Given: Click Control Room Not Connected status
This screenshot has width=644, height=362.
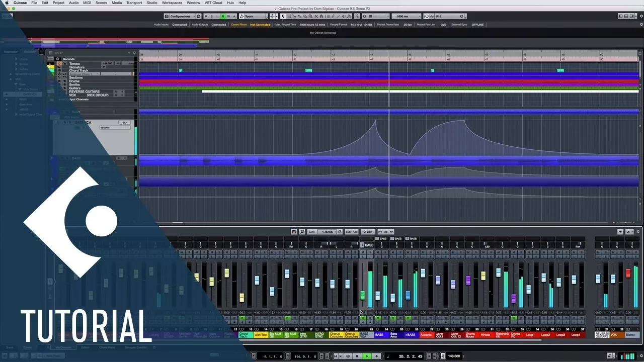Looking at the screenshot, I should [x=251, y=25].
